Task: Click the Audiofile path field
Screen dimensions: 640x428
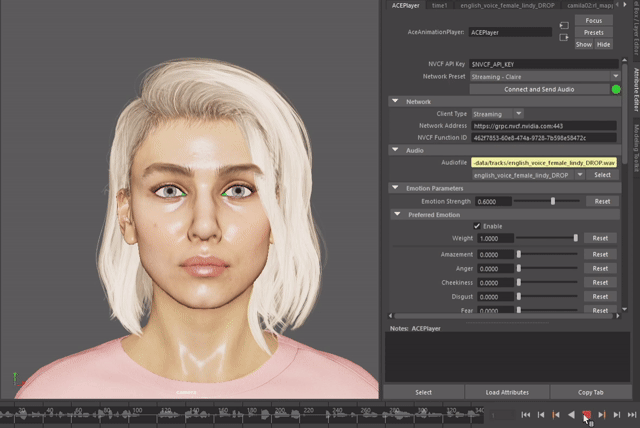Action: [544, 163]
